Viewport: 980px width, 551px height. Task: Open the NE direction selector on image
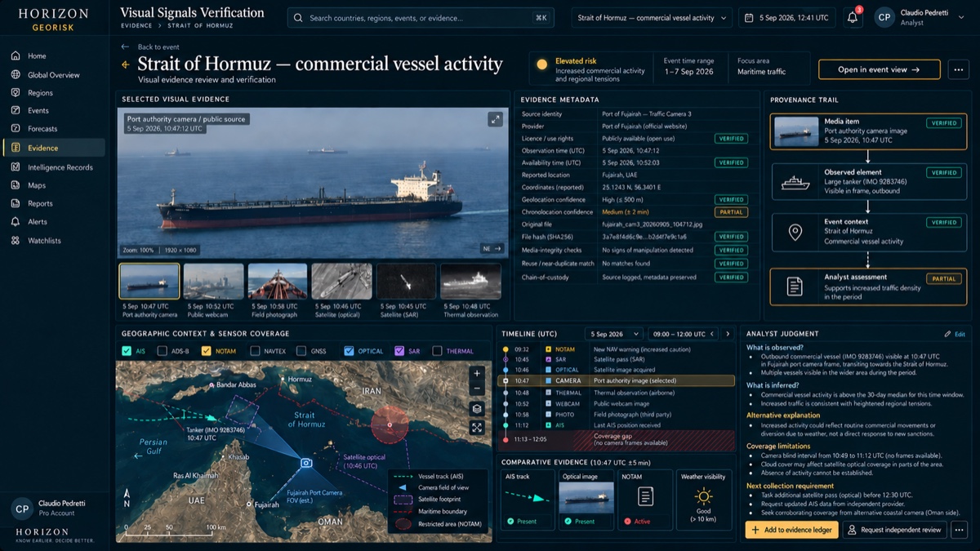(x=492, y=249)
